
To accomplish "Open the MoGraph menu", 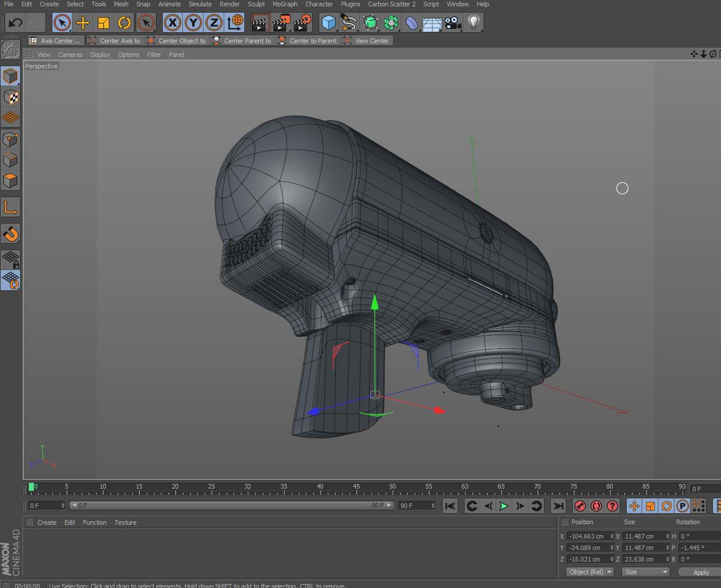I will coord(285,4).
